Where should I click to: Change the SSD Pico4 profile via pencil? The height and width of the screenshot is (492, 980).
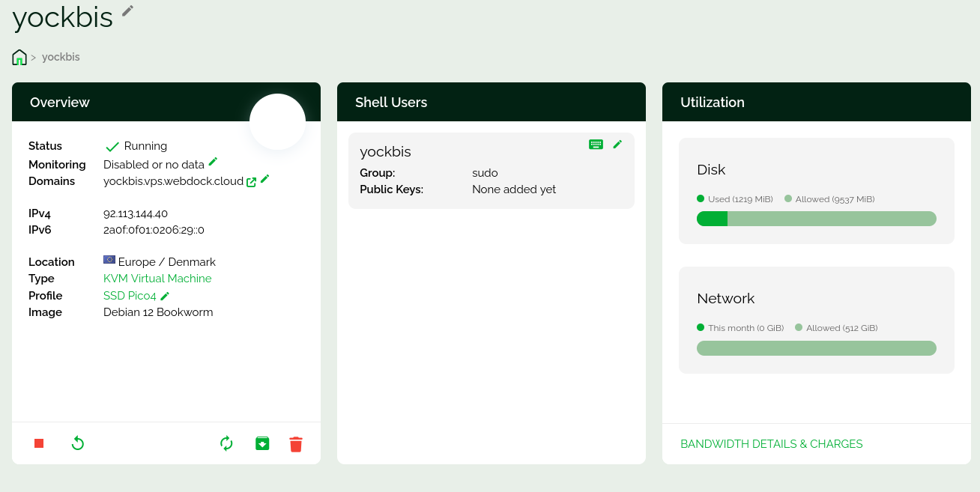(x=165, y=297)
